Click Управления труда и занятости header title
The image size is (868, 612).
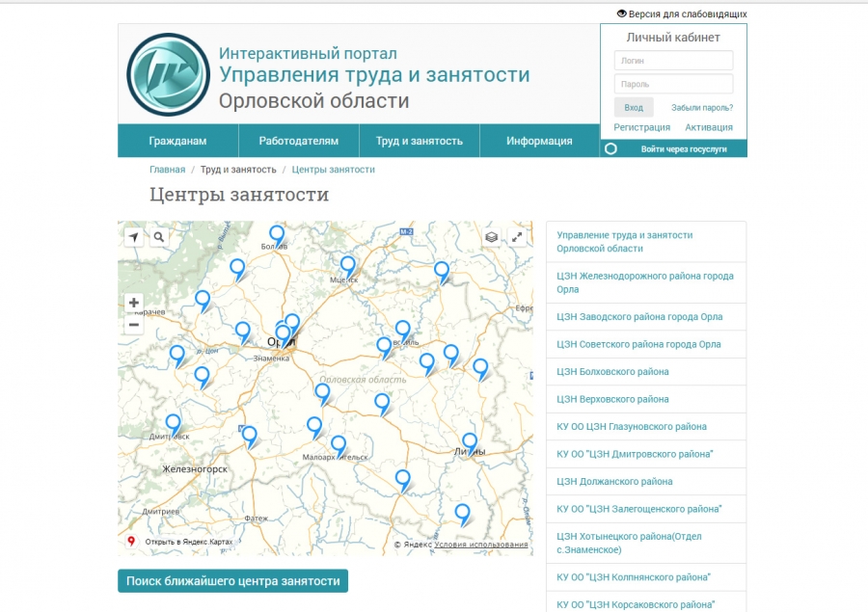pyautogui.click(x=375, y=75)
